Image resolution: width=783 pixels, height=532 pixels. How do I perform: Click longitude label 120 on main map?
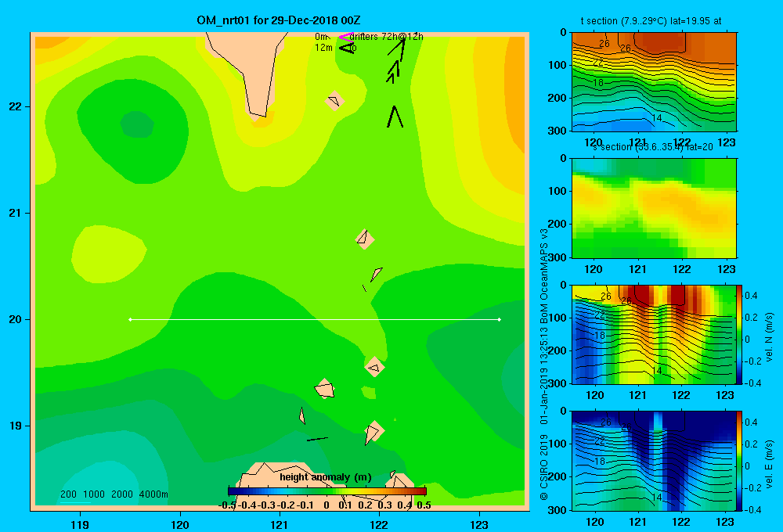(180, 524)
